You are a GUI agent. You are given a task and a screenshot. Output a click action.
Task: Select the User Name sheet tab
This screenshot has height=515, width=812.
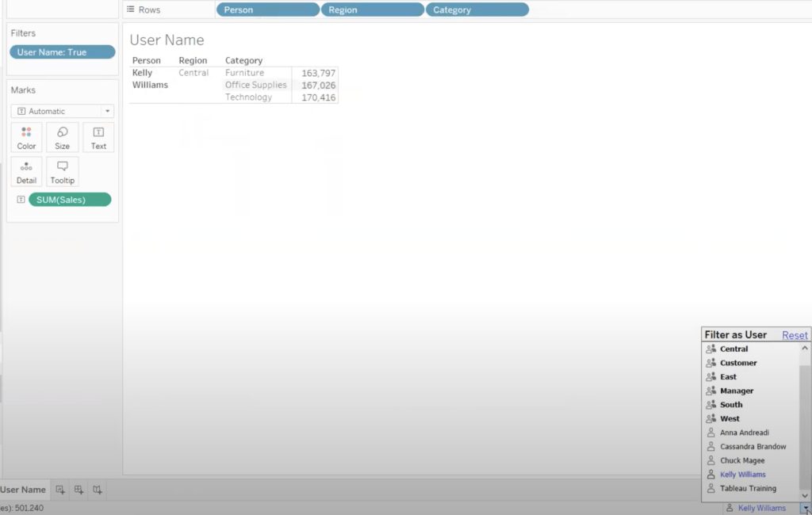tap(23, 490)
